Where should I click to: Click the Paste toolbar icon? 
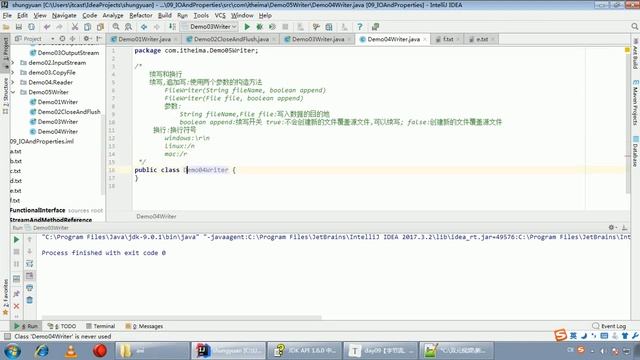coord(100,27)
